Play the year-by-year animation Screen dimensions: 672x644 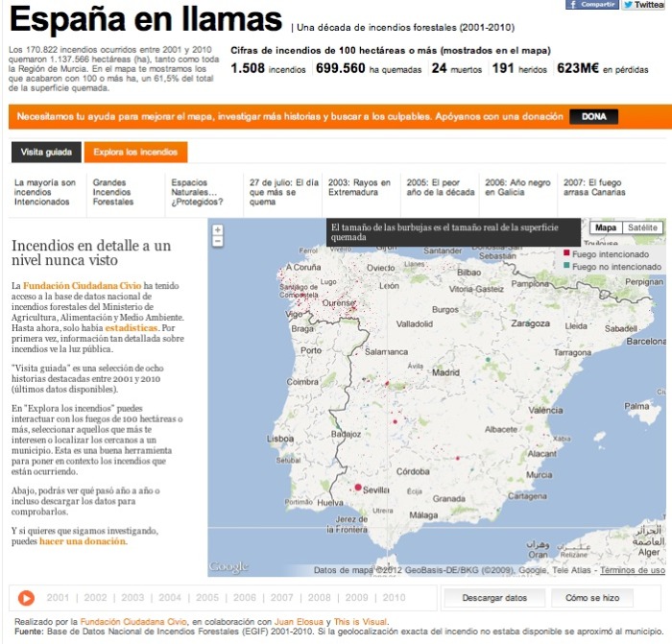click(26, 598)
